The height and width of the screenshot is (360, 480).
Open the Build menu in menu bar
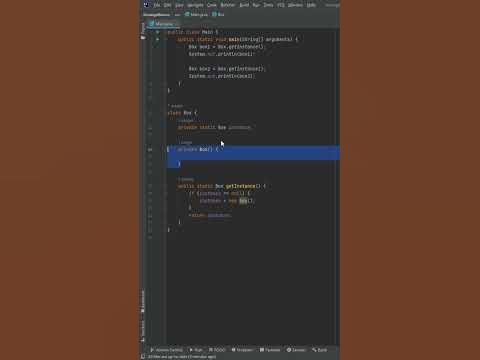tap(244, 5)
